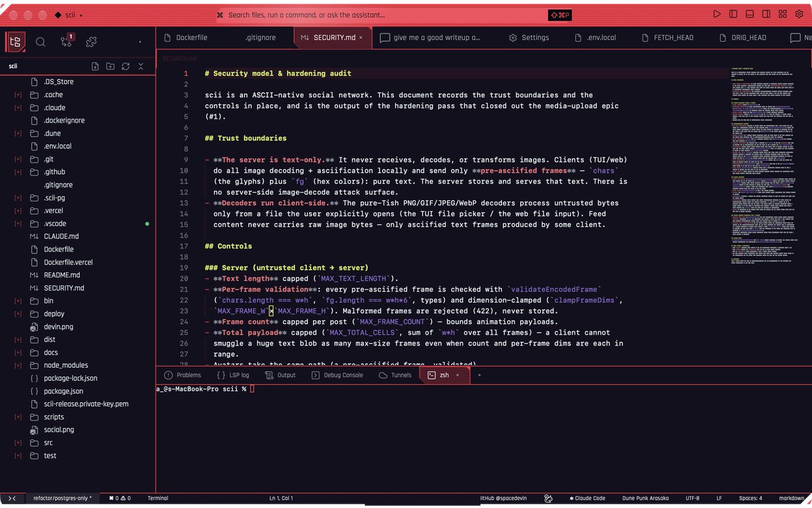Expand the .vscode folder
The width and height of the screenshot is (812, 508).
18,224
